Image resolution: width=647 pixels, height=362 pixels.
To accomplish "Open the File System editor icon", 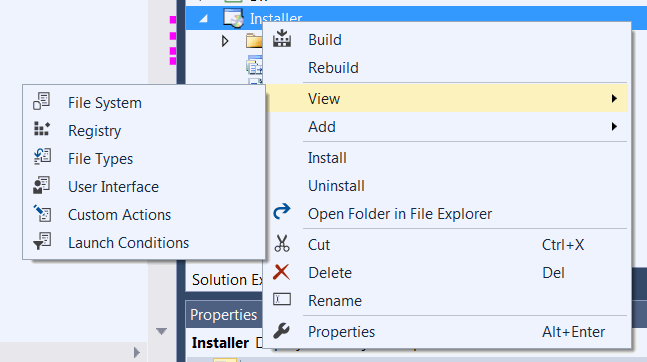I will [42, 102].
